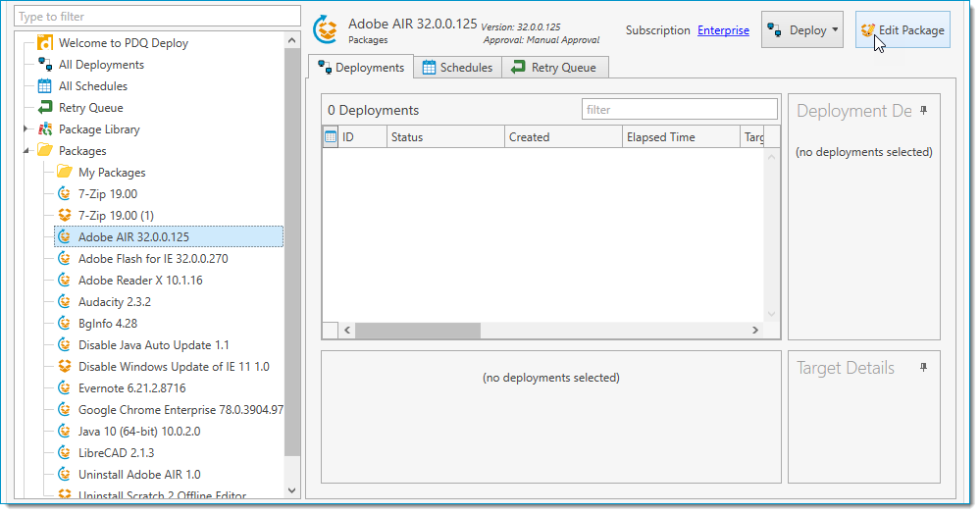
Task: Click the Welcome to PDQ Deploy icon
Action: point(44,43)
